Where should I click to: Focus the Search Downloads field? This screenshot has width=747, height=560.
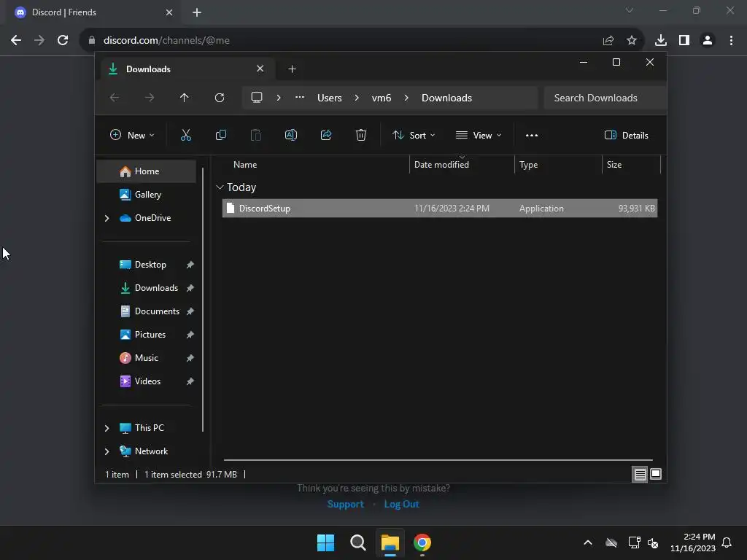[605, 98]
